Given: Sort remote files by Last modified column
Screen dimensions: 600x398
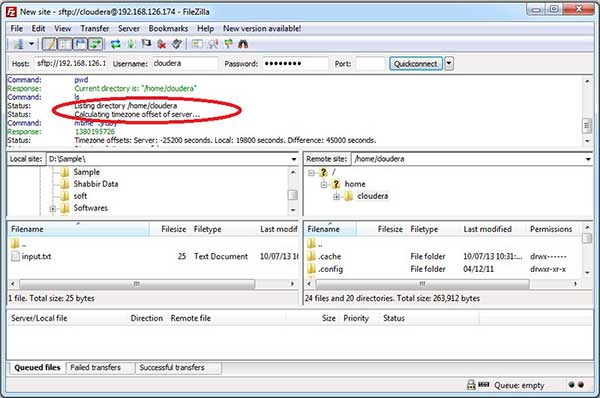Looking at the screenshot, I should pos(492,229).
